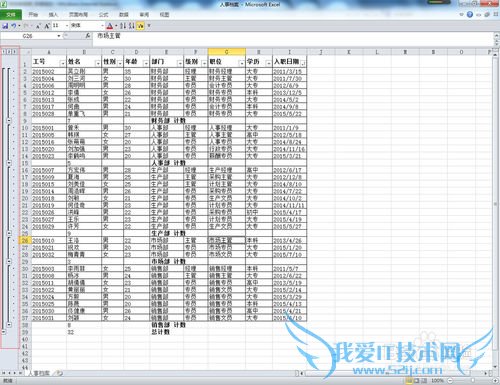Open the font color picker arrow
Viewport: 500px width, 385px height.
116,26
